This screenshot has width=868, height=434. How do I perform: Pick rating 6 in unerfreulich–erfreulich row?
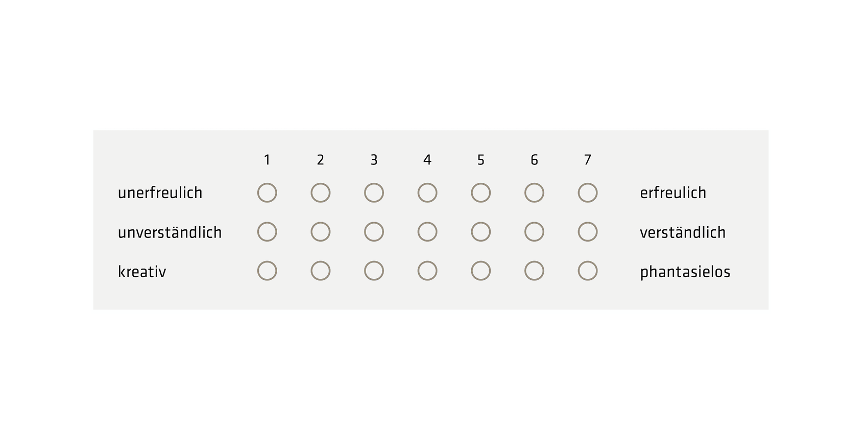(534, 192)
